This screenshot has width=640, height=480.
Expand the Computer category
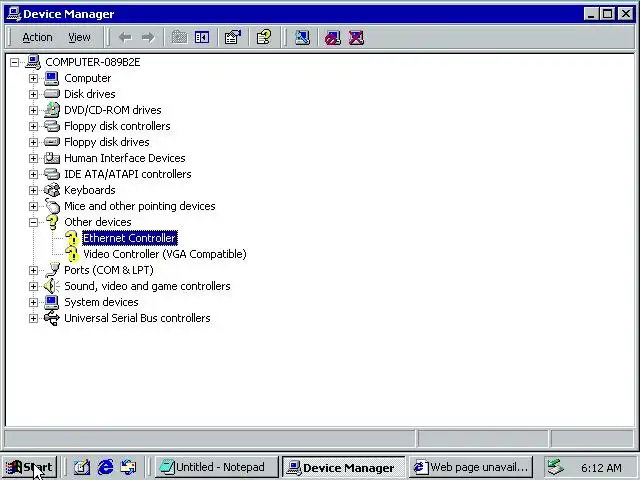[33, 78]
